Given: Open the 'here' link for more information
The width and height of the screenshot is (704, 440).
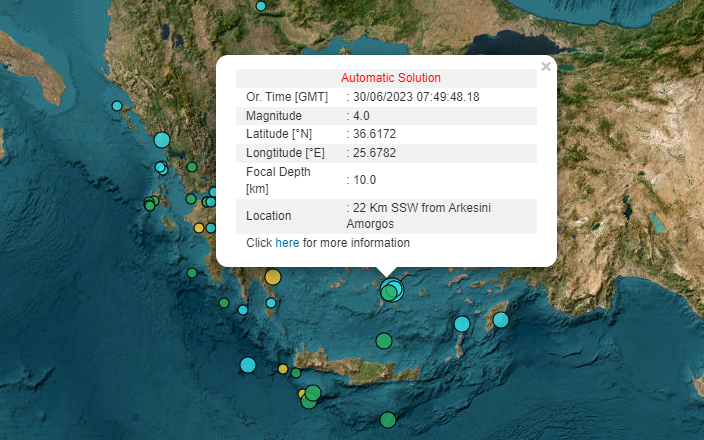Looking at the screenshot, I should point(287,243).
